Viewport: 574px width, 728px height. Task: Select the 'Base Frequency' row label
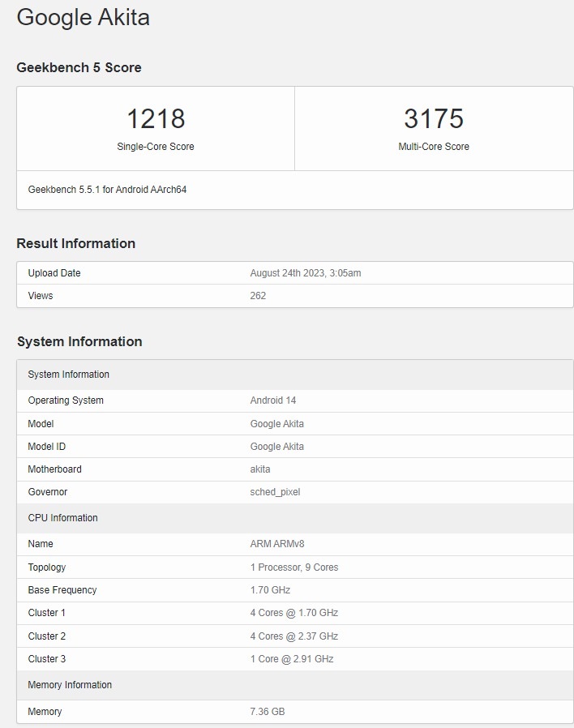pos(62,590)
